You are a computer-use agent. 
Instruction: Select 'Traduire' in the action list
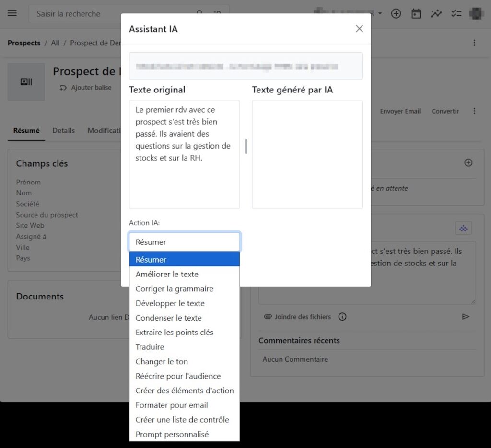coord(150,347)
